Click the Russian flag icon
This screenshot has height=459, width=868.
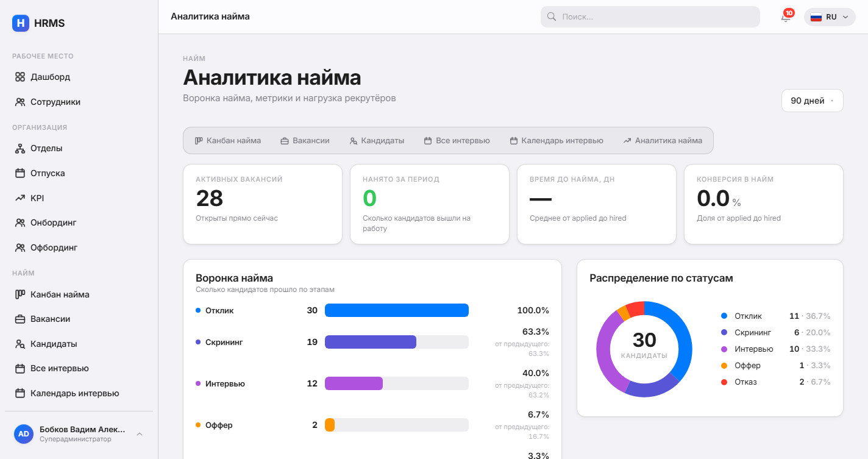tap(816, 17)
